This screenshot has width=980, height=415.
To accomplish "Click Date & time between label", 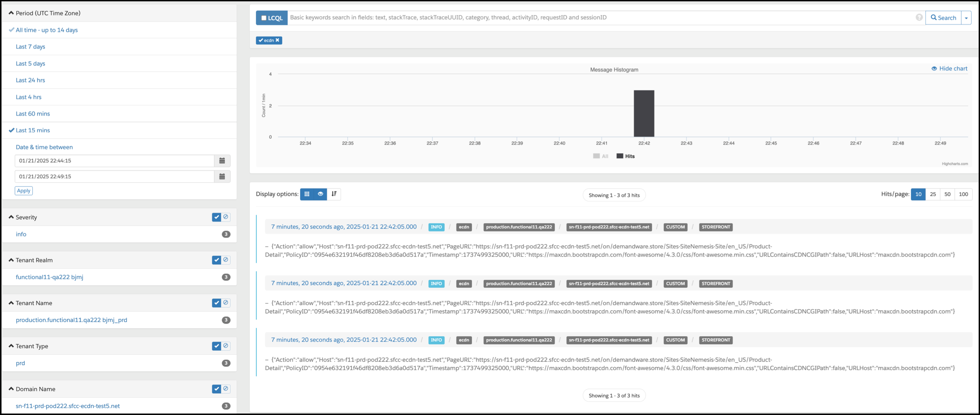I will (44, 147).
